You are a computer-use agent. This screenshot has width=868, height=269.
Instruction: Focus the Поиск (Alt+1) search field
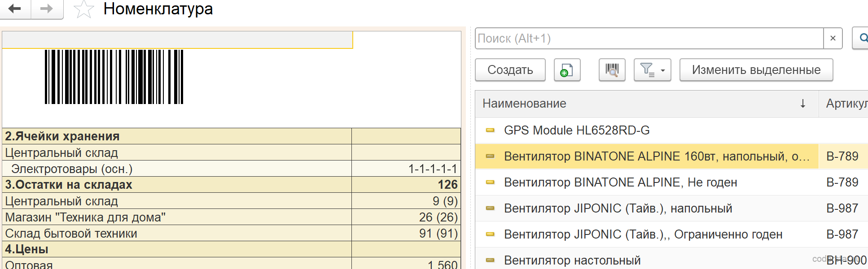[649, 39]
